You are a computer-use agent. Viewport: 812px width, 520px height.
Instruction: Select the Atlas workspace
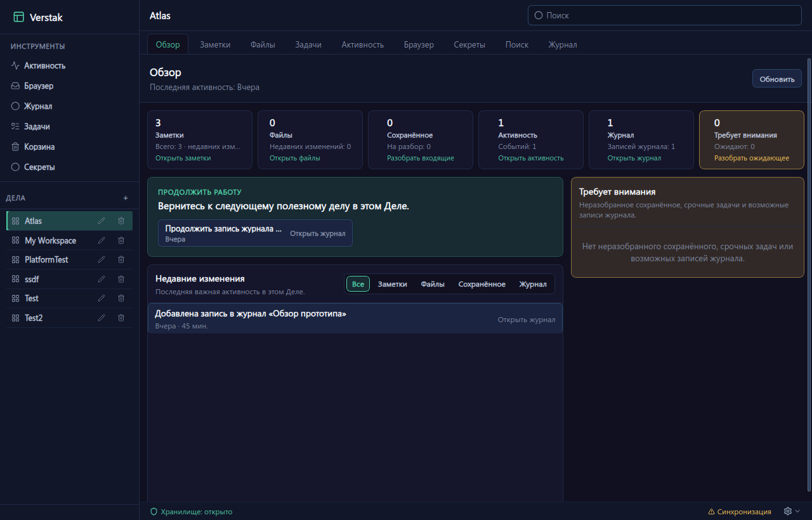[70, 221]
